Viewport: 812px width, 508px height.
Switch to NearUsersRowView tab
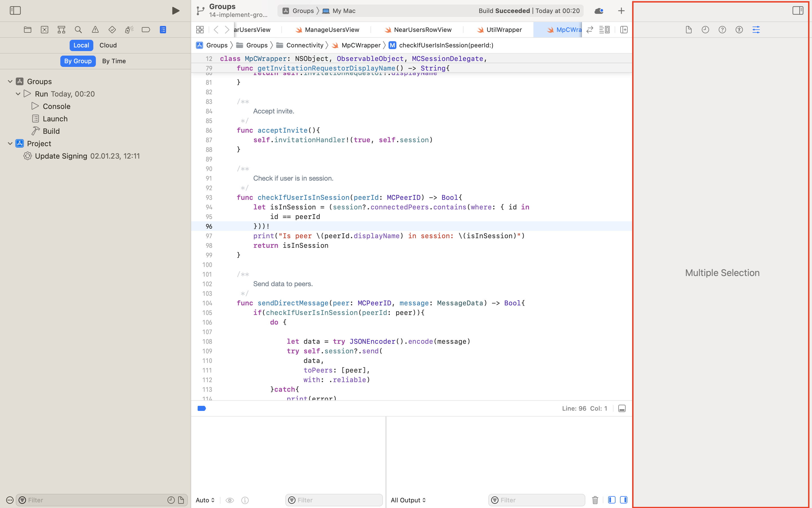click(x=418, y=30)
